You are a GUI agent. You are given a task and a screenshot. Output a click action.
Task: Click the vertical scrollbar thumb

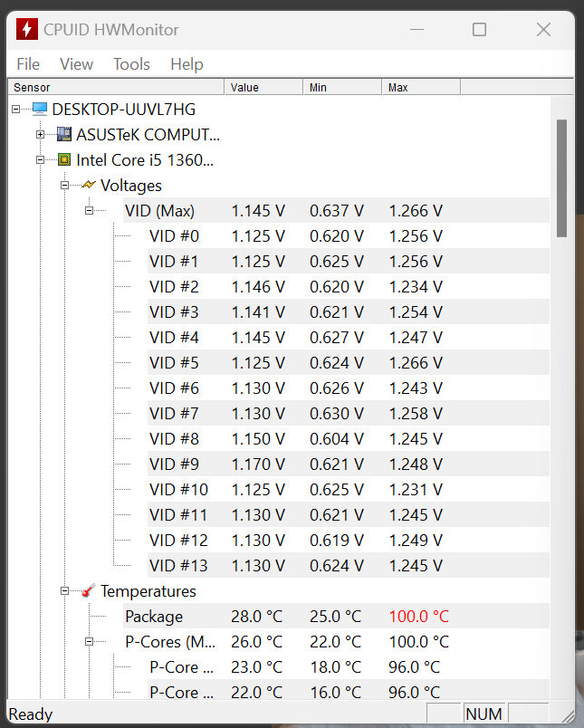[x=561, y=178]
